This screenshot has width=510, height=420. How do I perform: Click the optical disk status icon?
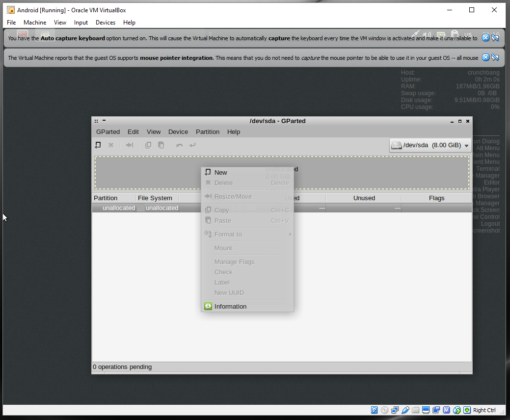click(x=384, y=410)
